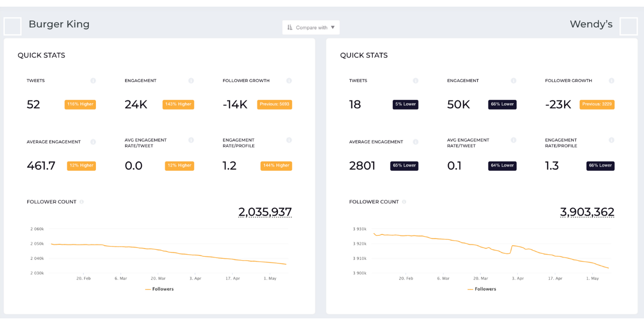This screenshot has width=644, height=325.
Task: Click info icon beside Burger King Average Engagement
Action: coord(93,142)
